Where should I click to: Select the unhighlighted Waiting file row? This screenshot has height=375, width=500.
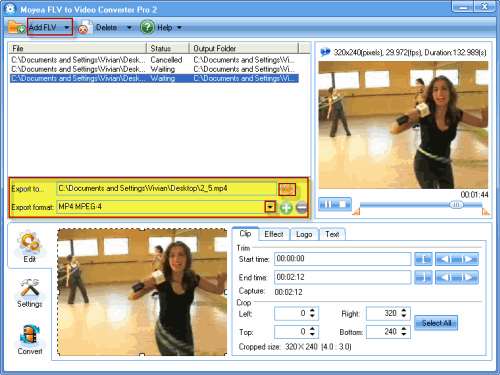(154, 69)
